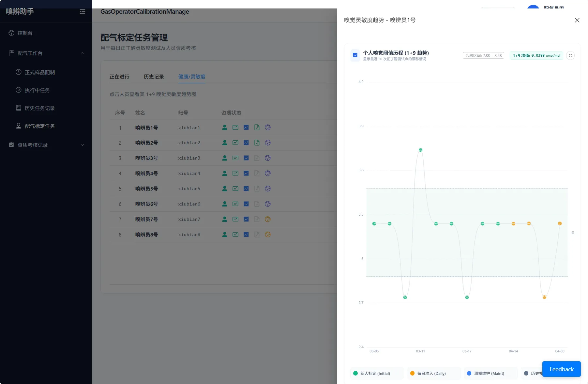Click the person icon in 嗅辨员3号 row
Screen dimensions: 588x384
(x=225, y=158)
